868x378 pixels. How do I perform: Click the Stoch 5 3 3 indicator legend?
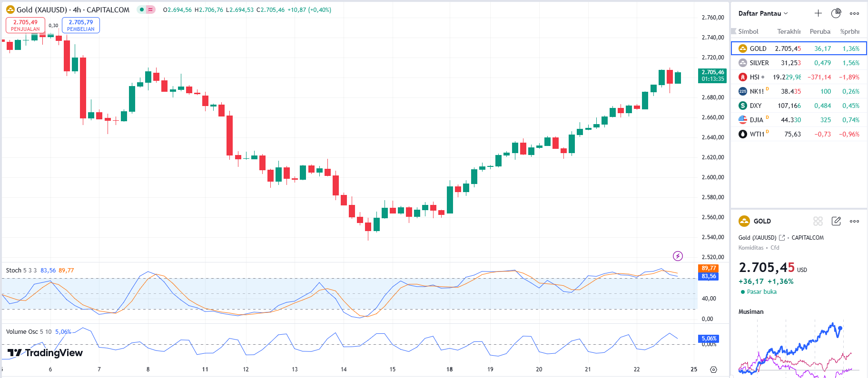point(21,270)
